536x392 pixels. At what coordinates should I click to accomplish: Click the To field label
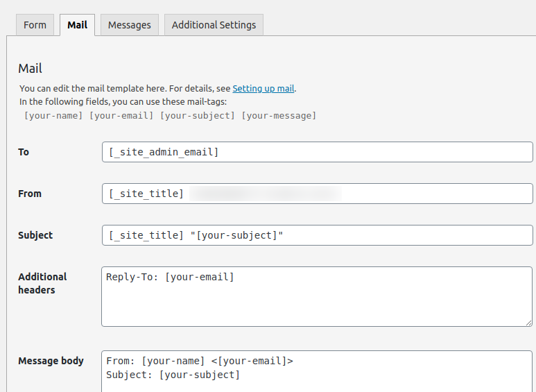[24, 152]
